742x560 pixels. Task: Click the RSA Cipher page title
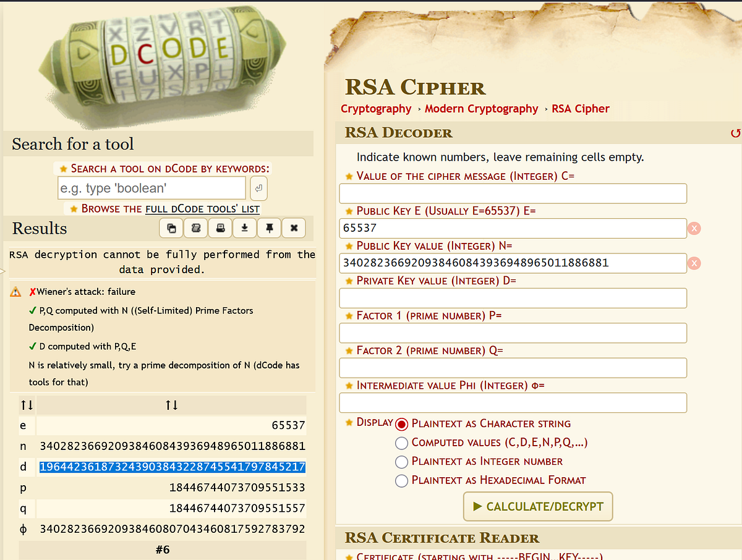point(415,87)
